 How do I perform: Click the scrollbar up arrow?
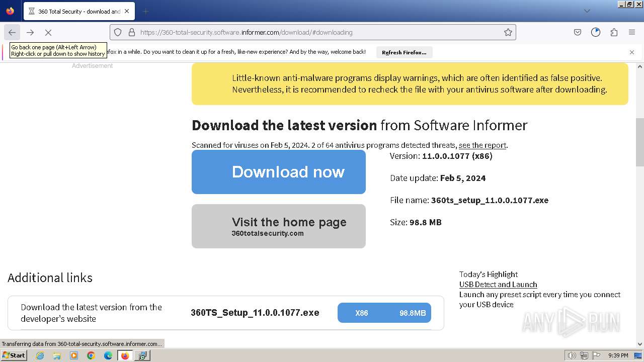pyautogui.click(x=640, y=66)
